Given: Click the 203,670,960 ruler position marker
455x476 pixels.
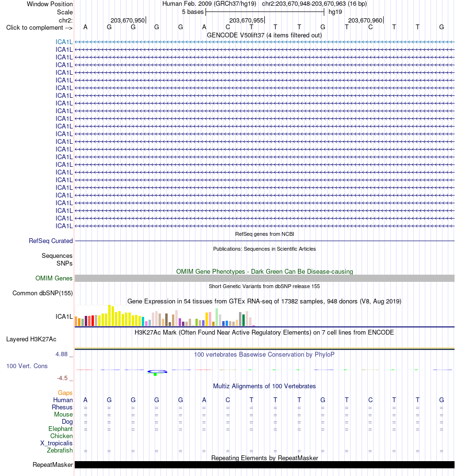Looking at the screenshot, I should click(365, 20).
